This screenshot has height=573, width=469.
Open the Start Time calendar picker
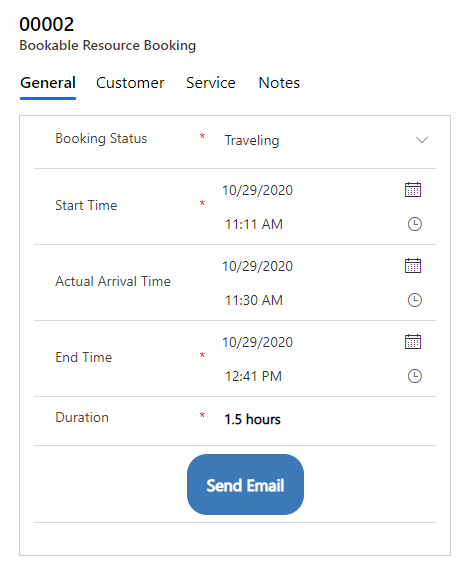413,190
